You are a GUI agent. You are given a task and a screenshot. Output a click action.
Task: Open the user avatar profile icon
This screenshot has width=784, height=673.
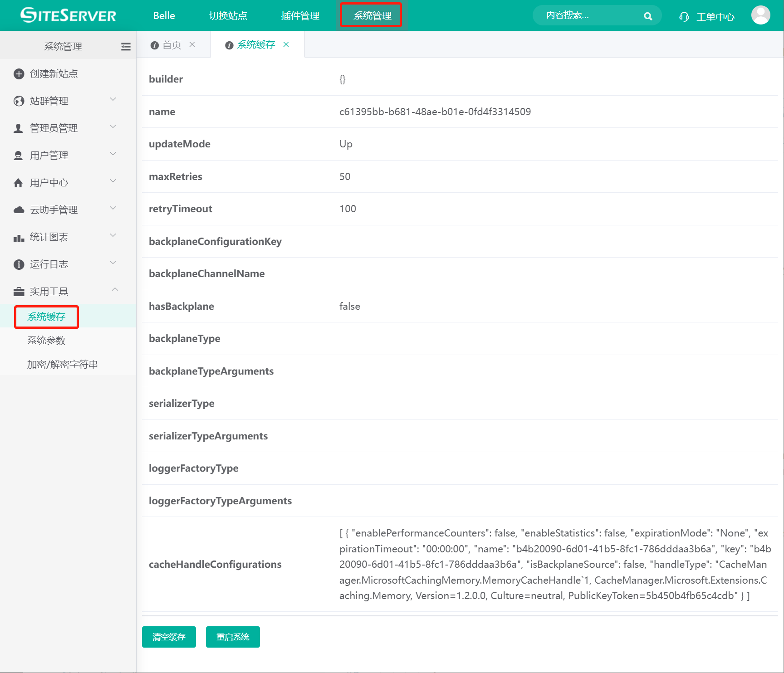tap(760, 15)
